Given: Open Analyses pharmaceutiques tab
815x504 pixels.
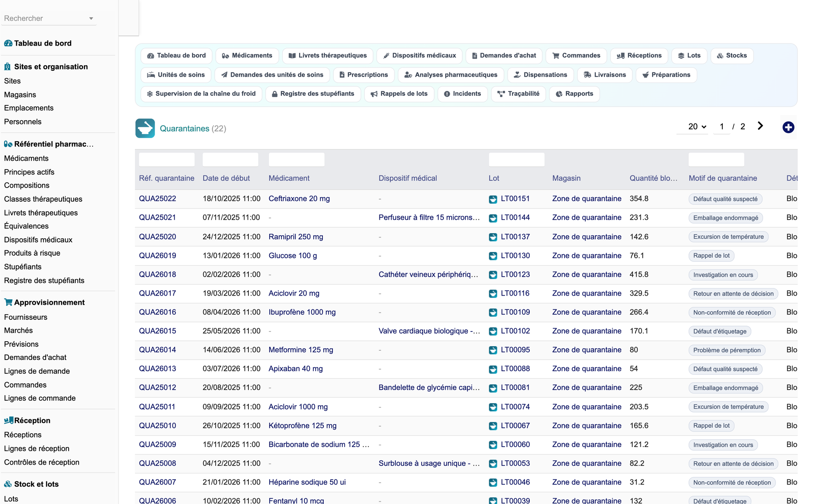Looking at the screenshot, I should (x=451, y=75).
